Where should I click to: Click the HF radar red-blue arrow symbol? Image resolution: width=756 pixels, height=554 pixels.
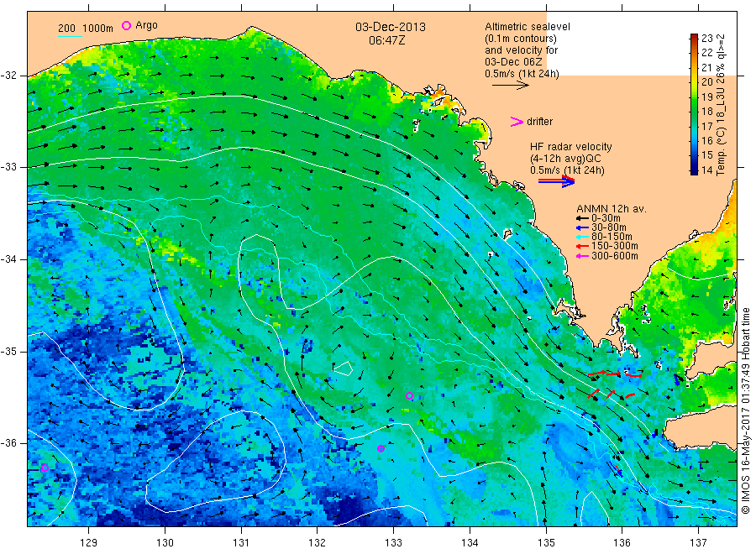pyautogui.click(x=556, y=181)
